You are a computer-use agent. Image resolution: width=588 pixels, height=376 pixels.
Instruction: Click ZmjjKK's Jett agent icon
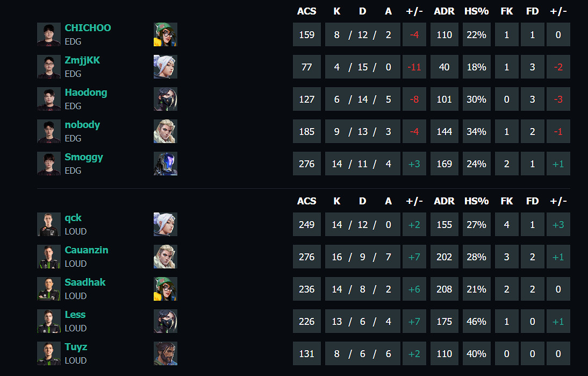[166, 67]
